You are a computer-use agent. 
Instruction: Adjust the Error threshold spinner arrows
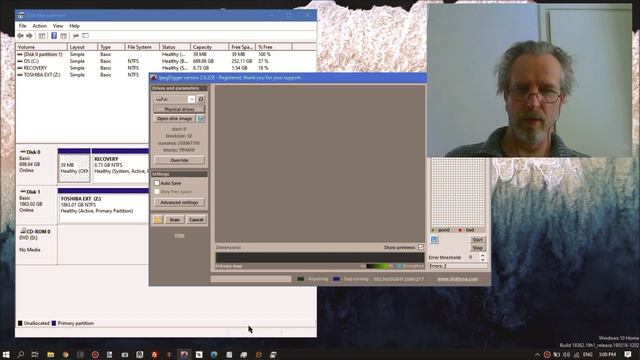click(482, 258)
